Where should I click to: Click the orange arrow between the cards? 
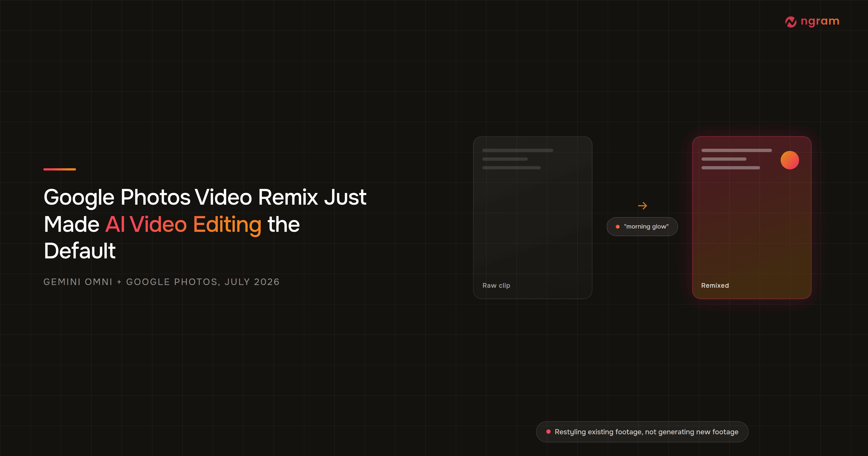click(643, 206)
